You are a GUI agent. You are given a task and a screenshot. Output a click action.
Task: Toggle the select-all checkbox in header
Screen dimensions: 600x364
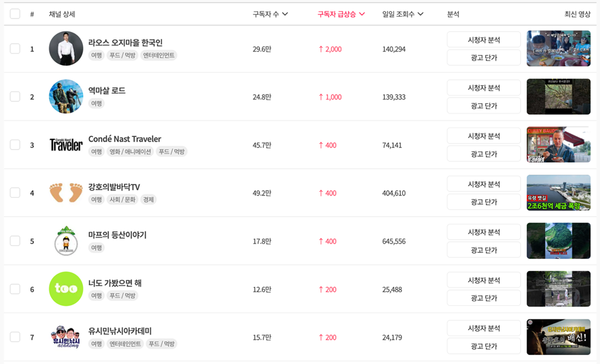[x=15, y=14]
